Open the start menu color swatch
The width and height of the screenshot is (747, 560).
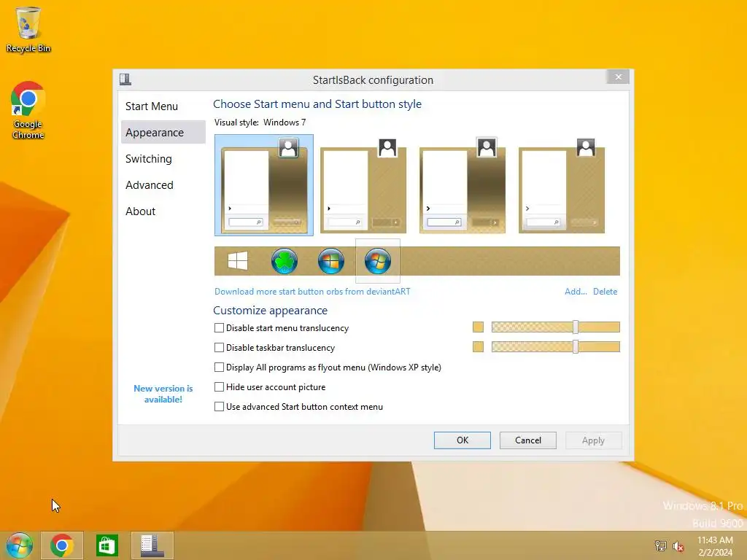point(478,327)
